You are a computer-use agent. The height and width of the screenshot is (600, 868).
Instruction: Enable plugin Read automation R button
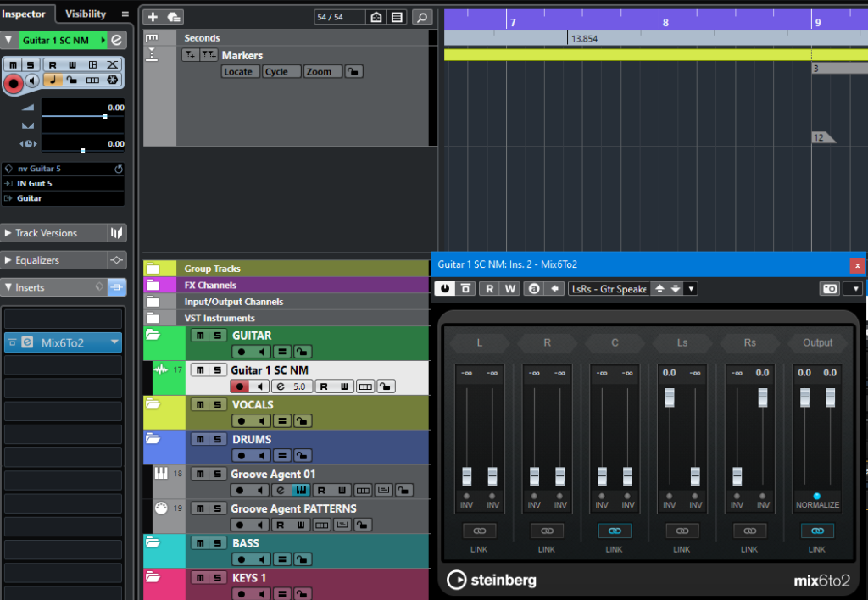pyautogui.click(x=489, y=288)
